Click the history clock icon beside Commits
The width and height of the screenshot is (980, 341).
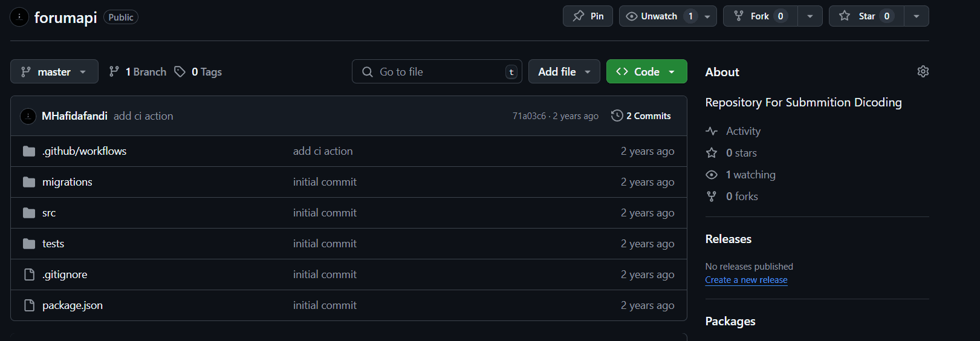(617, 115)
